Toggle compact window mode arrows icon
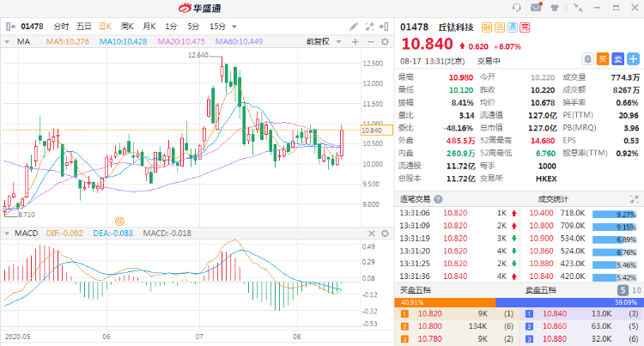The height and width of the screenshot is (346, 644). (x=578, y=8)
